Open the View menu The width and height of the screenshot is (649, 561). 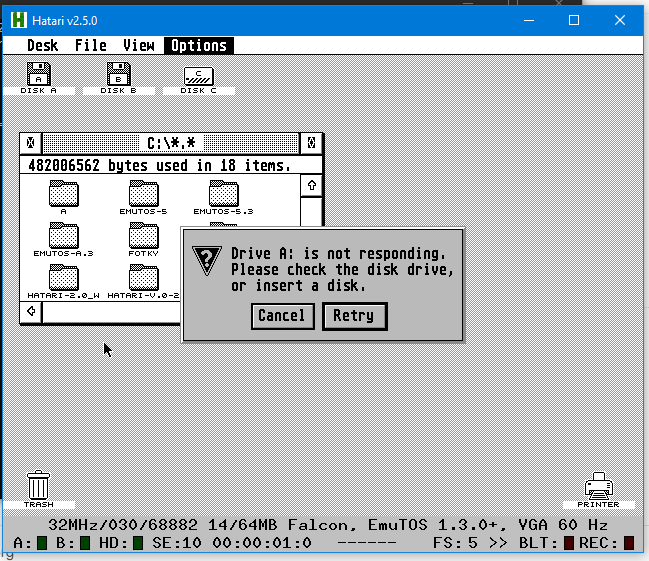[139, 45]
